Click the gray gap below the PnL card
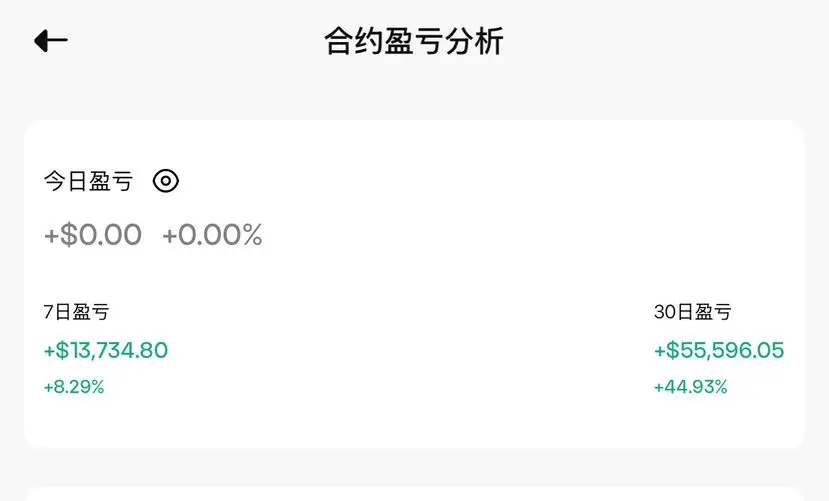The width and height of the screenshot is (829, 501). pyautogui.click(x=414, y=468)
